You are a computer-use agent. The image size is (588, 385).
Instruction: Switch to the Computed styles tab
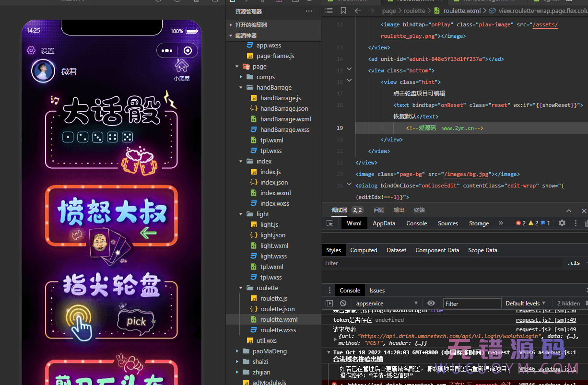point(364,250)
